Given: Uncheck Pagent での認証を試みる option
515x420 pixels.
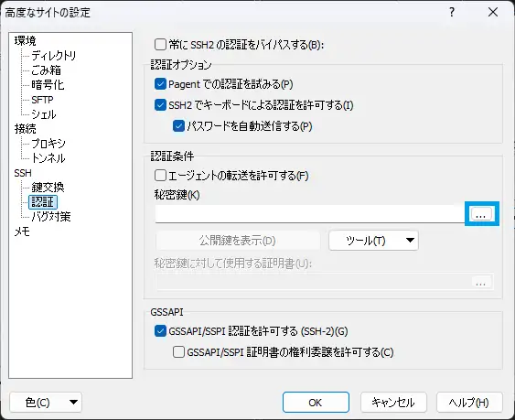Looking at the screenshot, I should (x=160, y=84).
